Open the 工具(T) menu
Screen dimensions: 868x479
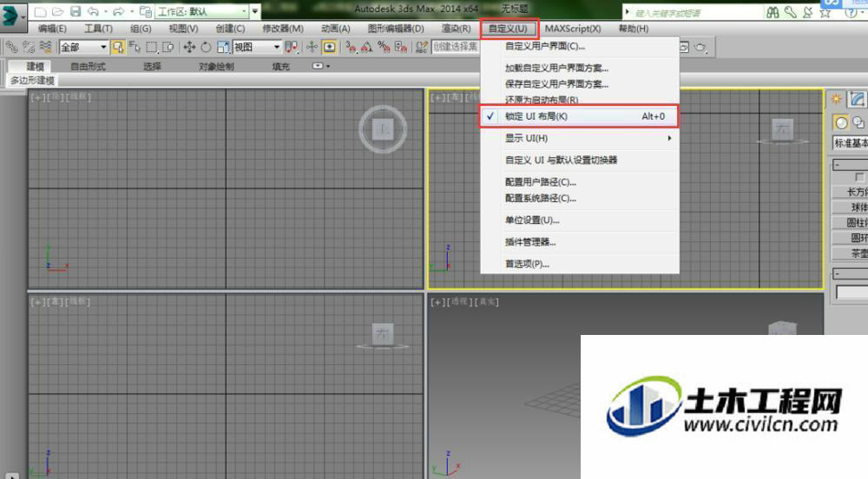coord(99,29)
